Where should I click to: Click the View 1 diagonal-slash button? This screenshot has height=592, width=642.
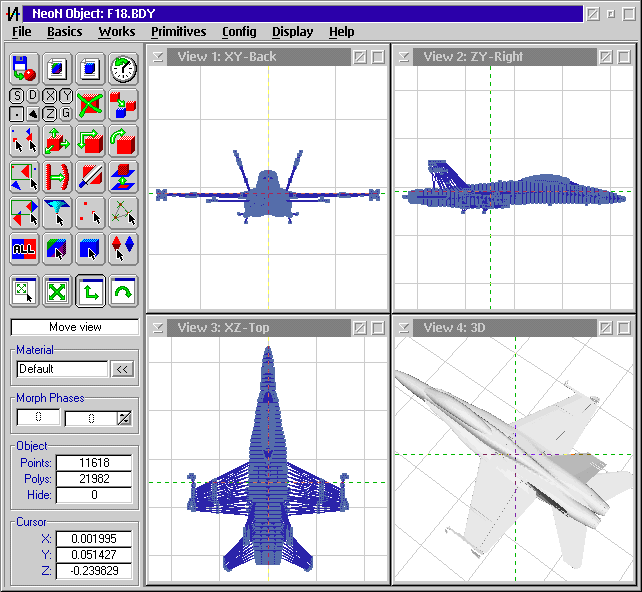pyautogui.click(x=360, y=57)
